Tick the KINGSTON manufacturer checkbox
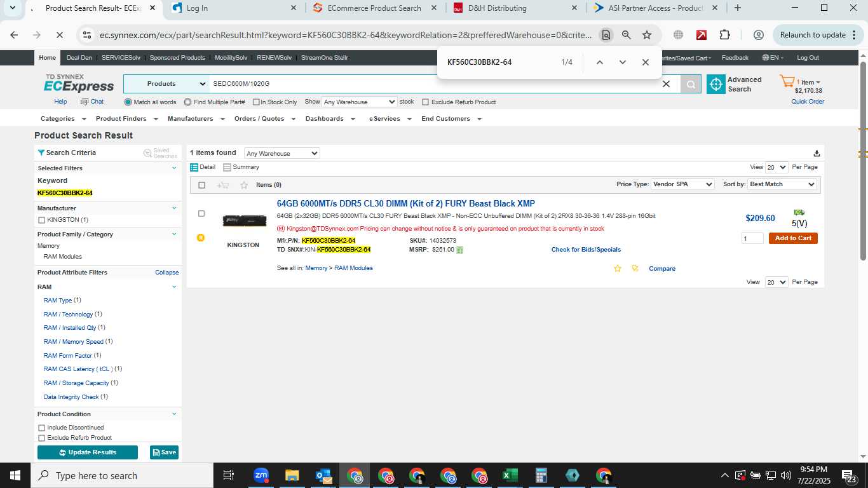 click(x=42, y=220)
